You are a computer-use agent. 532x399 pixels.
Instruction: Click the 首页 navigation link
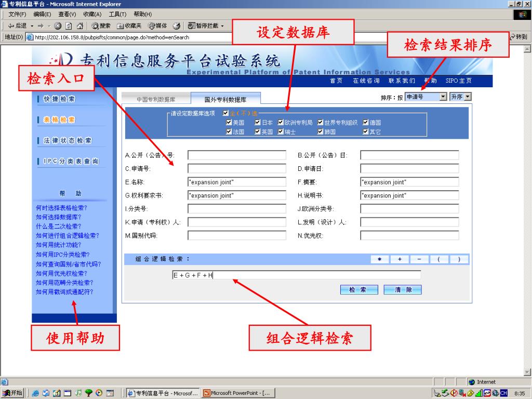point(336,81)
